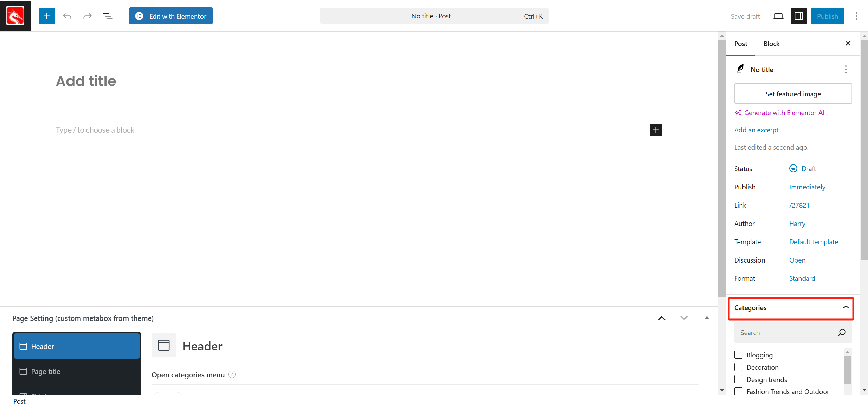Image resolution: width=868 pixels, height=407 pixels.
Task: Open the document overview list icon
Action: [108, 16]
